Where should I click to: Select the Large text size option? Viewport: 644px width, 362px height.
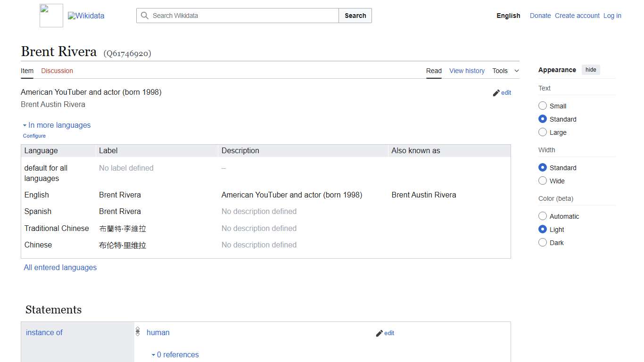[x=543, y=132]
